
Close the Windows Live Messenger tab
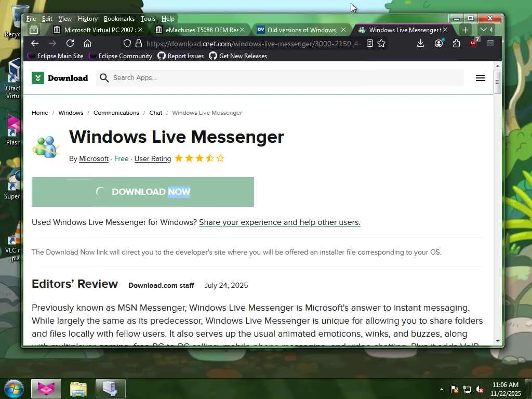point(445,30)
